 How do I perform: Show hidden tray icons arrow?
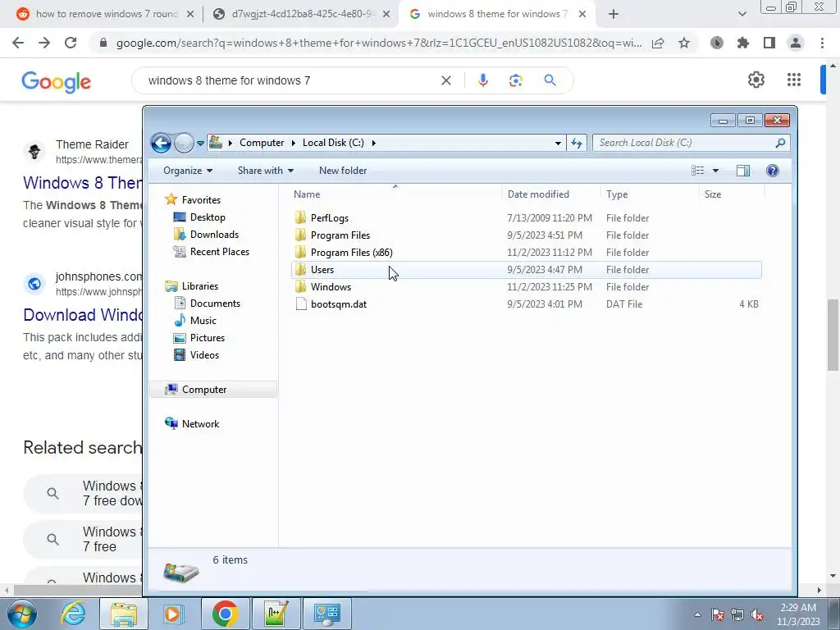(697, 614)
